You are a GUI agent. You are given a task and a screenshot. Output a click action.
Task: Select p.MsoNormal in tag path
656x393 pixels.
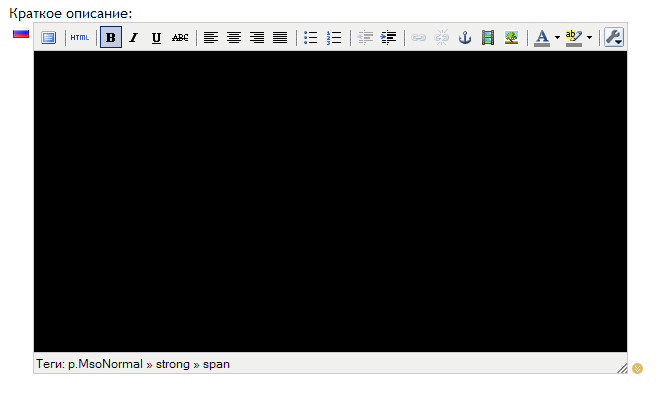click(105, 364)
